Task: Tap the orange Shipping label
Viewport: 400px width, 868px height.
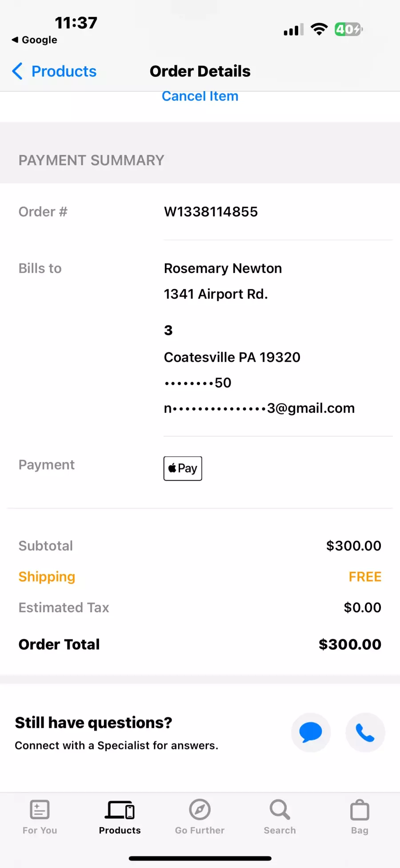Action: (47, 577)
